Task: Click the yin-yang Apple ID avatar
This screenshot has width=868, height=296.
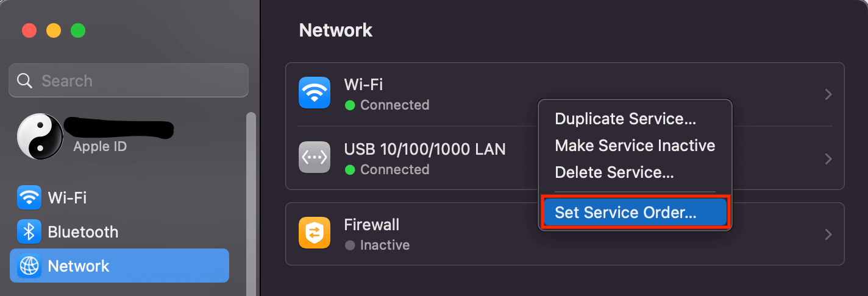Action: tap(40, 137)
